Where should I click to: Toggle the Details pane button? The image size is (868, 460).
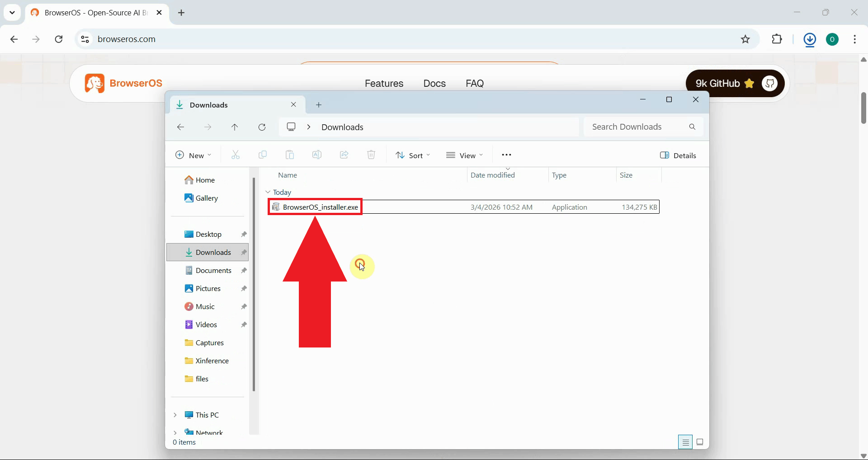tap(678, 155)
